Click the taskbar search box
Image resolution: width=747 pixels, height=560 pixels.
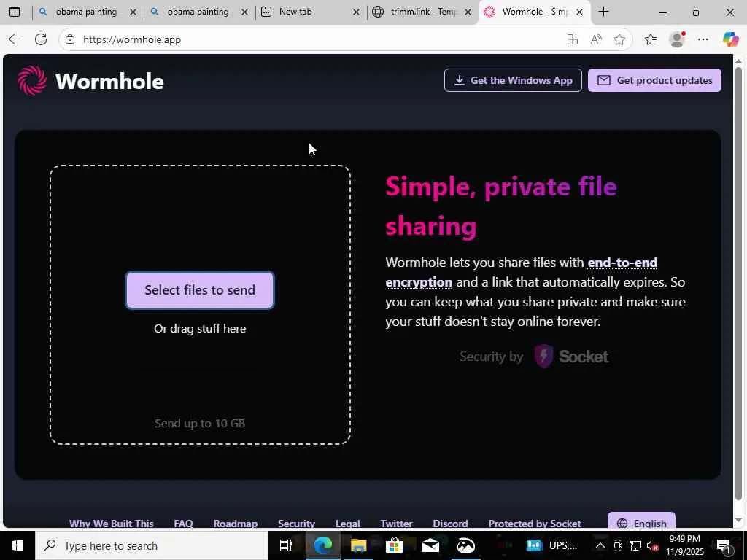point(152,545)
